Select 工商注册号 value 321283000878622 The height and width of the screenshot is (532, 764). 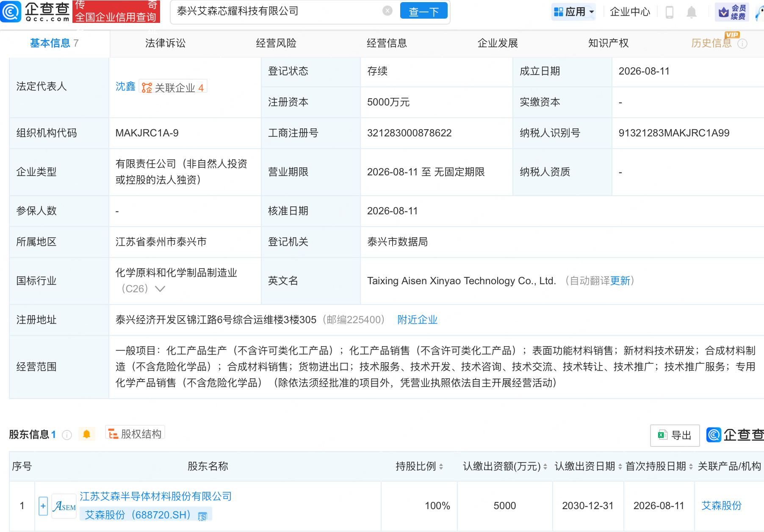pyautogui.click(x=409, y=133)
